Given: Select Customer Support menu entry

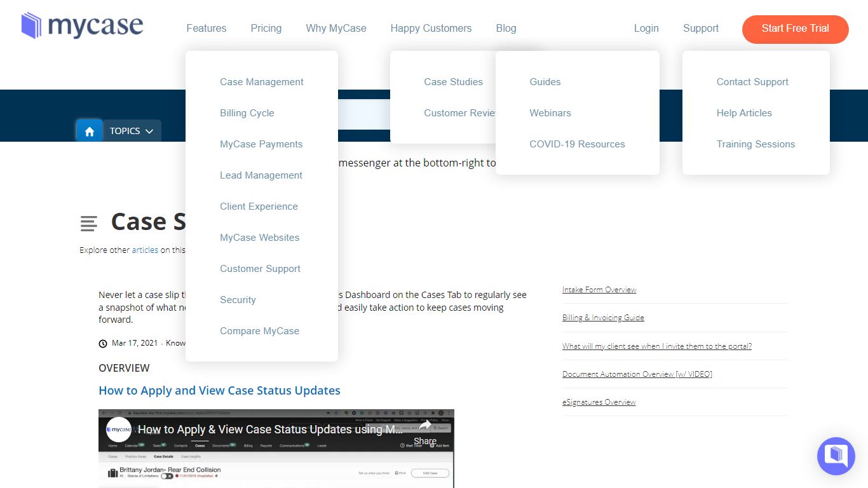Looking at the screenshot, I should (x=261, y=269).
